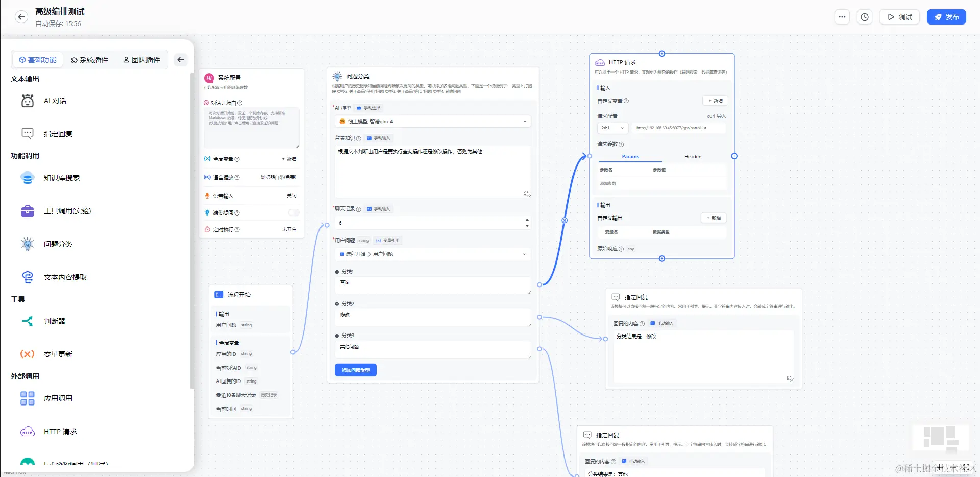The height and width of the screenshot is (477, 980).
Task: Click the HTTP 请求 node cloud icon
Action: pyautogui.click(x=600, y=62)
